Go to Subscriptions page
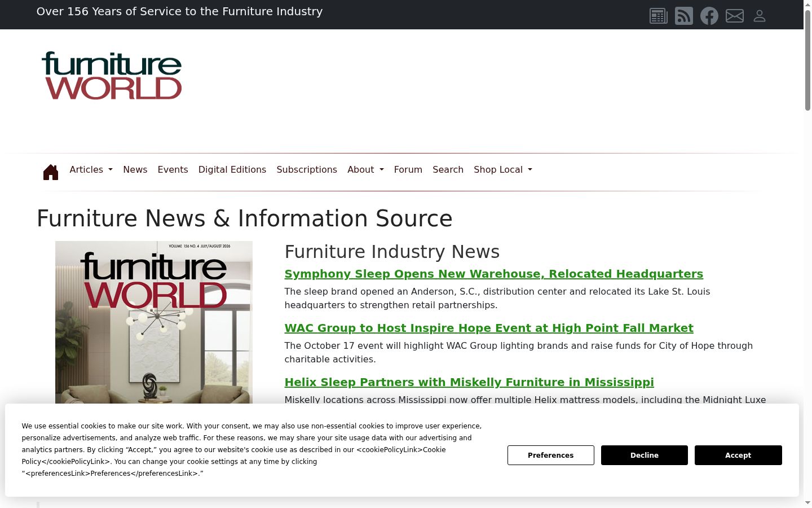Viewport: 812px width, 508px height. [x=307, y=169]
